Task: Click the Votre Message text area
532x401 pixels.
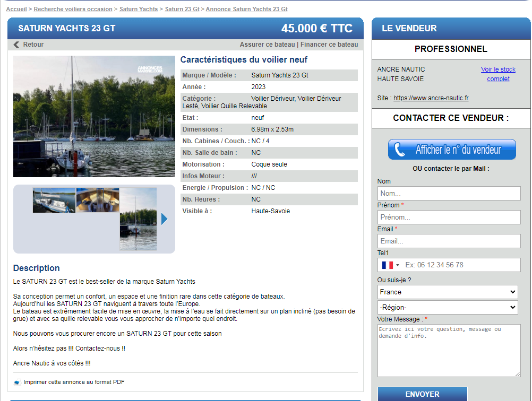Action: 449,351
